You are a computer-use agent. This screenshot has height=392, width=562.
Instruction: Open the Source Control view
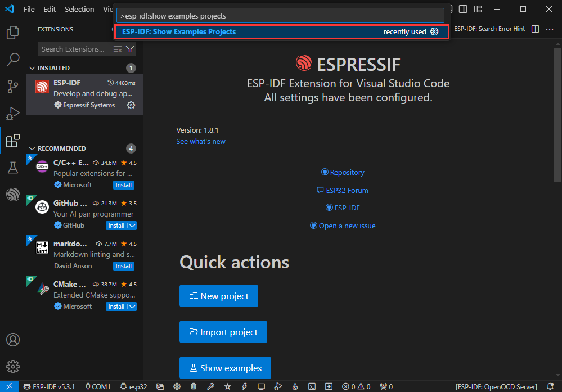12,87
